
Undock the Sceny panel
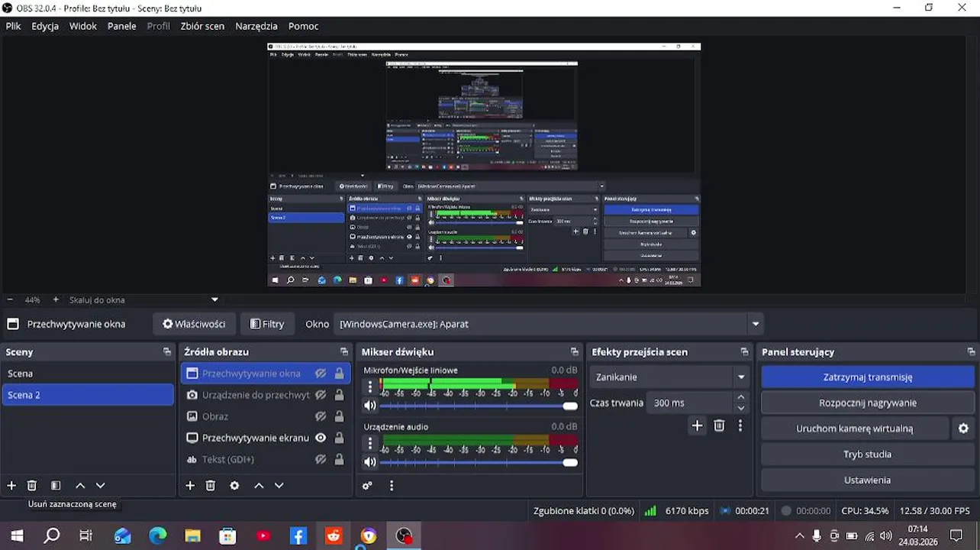167,351
